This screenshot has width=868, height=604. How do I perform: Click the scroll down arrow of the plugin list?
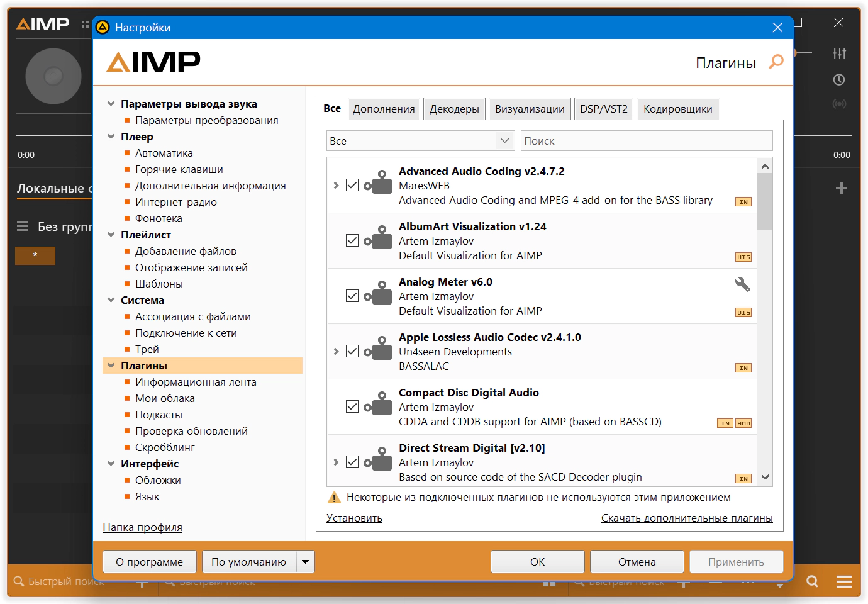(x=765, y=478)
